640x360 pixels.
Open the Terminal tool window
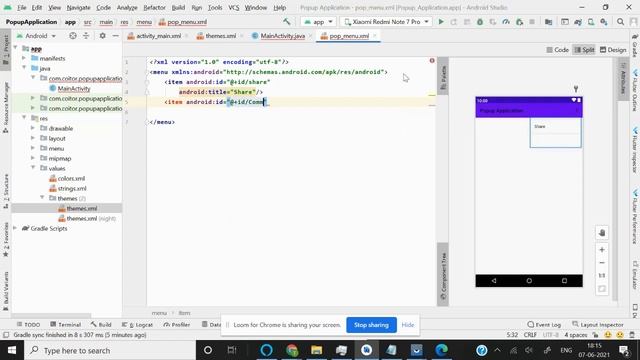tap(65, 324)
